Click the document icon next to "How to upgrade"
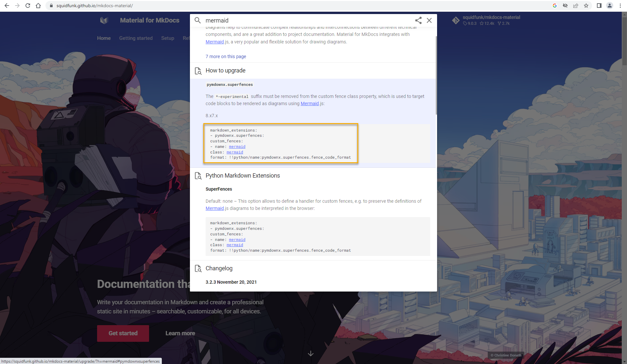This screenshot has height=364, width=627. [x=198, y=71]
